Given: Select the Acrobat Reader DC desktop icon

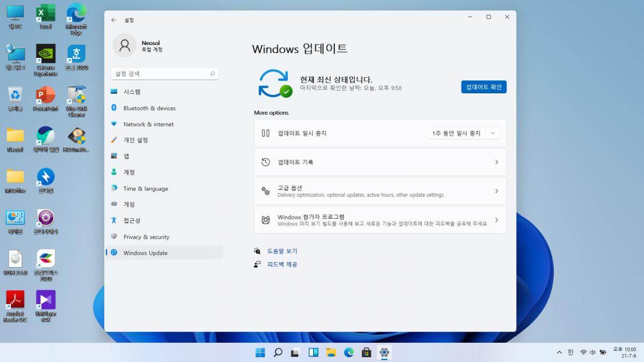Looking at the screenshot, I should pyautogui.click(x=16, y=306).
